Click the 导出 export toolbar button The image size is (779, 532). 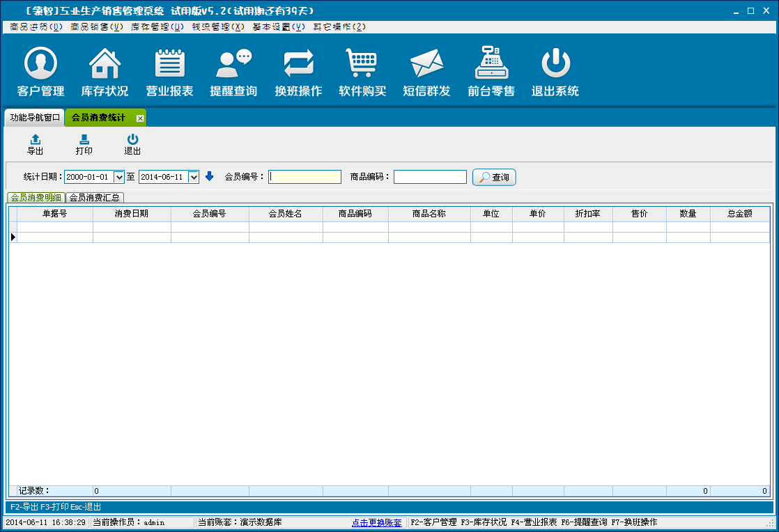tap(35, 144)
